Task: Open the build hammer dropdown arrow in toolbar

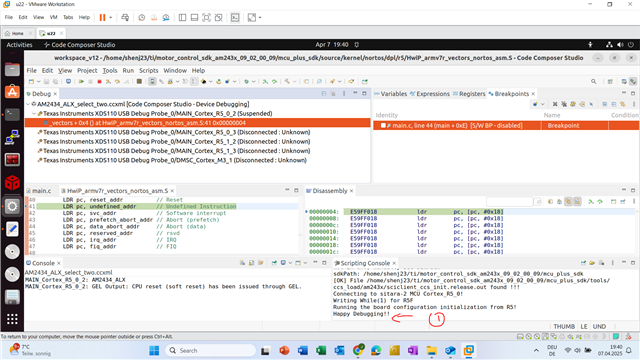Action: coord(294,81)
